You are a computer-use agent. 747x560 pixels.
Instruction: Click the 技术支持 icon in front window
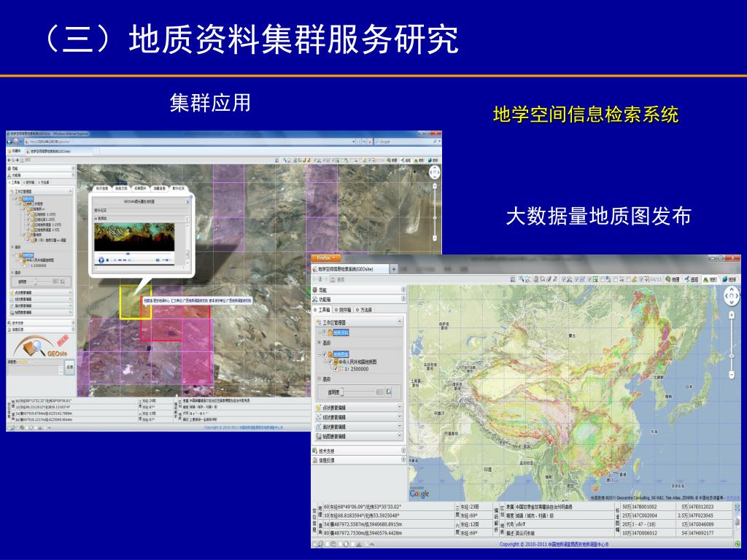[x=315, y=451]
